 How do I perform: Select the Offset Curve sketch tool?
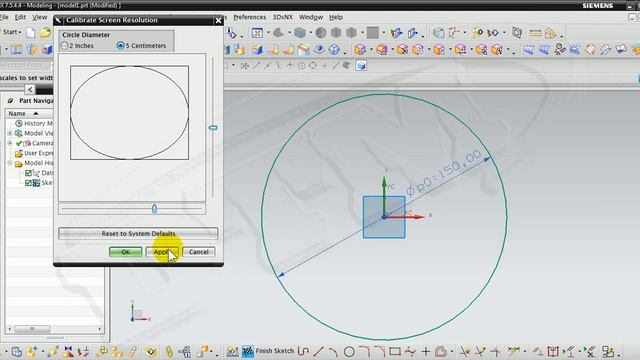pos(440,351)
